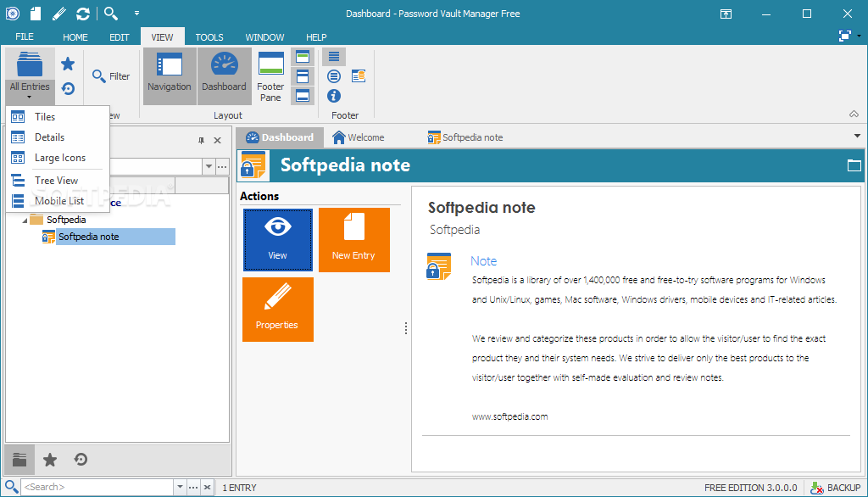Choose Mobile List view option
The width and height of the screenshot is (868, 497).
[57, 201]
